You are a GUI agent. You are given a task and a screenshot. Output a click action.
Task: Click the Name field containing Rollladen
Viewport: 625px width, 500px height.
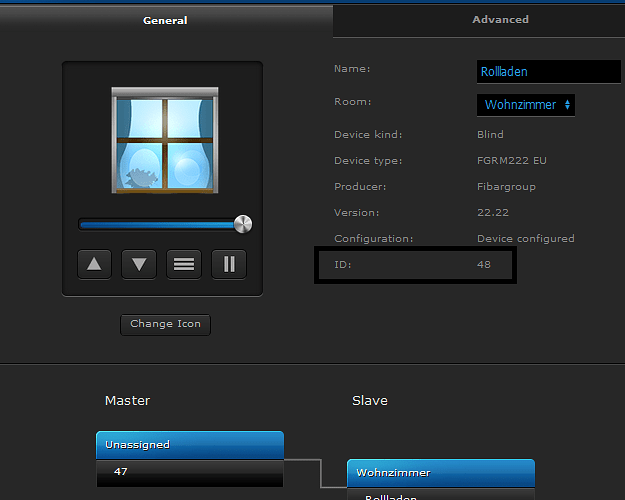click(548, 72)
